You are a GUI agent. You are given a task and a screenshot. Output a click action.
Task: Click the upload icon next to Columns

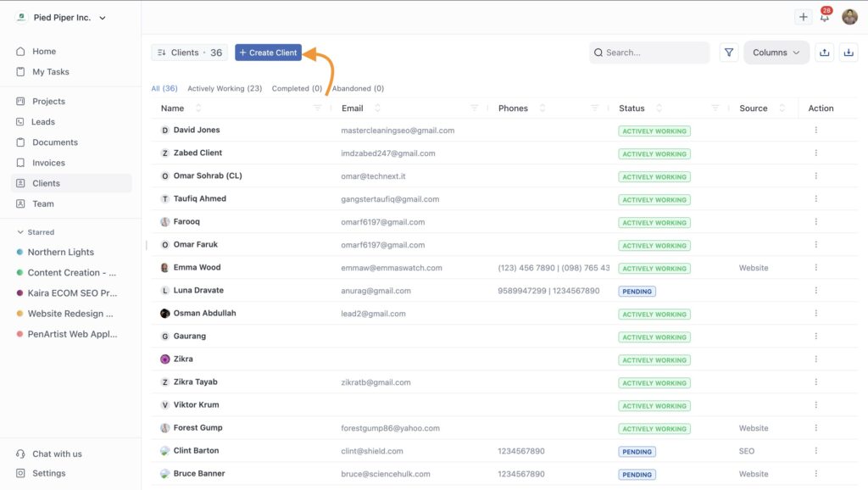click(824, 53)
